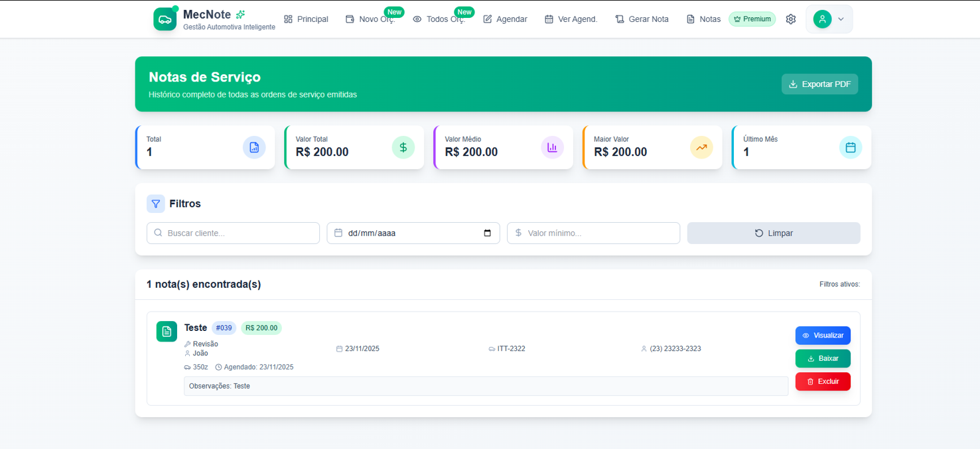This screenshot has width=980, height=449.
Task: Click the purple chart icon on Valor Médio card
Action: pyautogui.click(x=552, y=147)
